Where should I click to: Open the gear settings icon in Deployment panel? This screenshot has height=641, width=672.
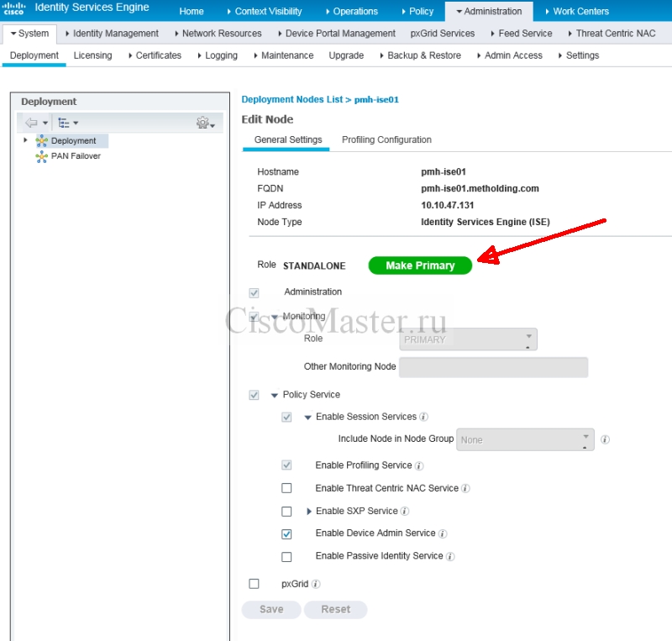pos(202,123)
